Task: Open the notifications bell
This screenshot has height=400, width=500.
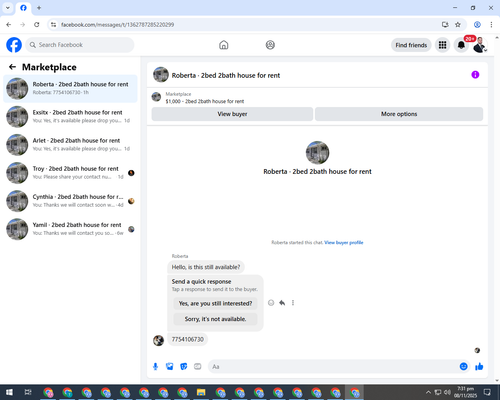Action: pyautogui.click(x=461, y=45)
